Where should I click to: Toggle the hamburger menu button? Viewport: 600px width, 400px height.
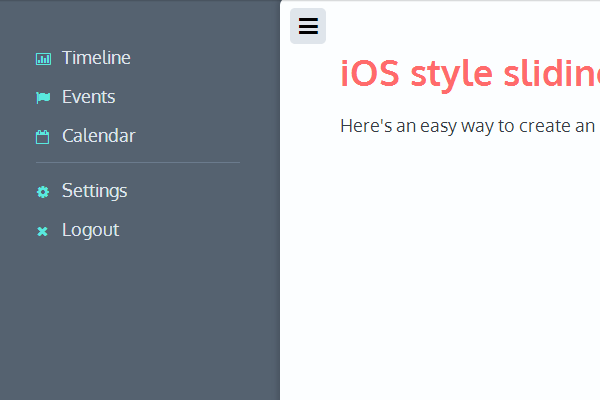(308, 26)
